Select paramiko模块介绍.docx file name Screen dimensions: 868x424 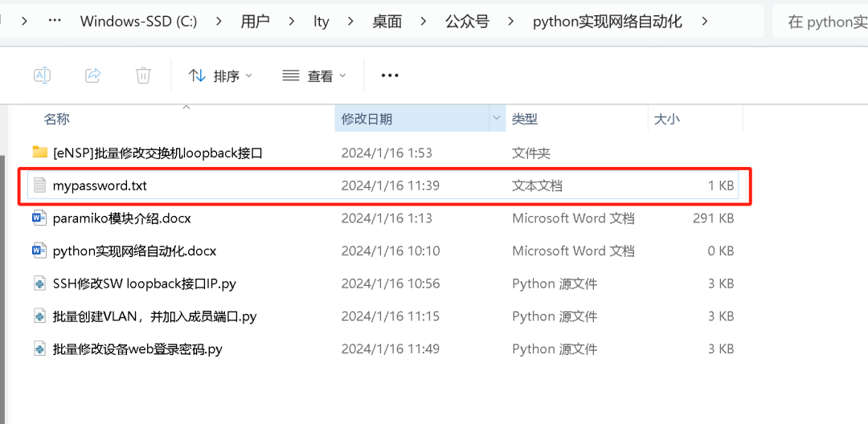(122, 218)
